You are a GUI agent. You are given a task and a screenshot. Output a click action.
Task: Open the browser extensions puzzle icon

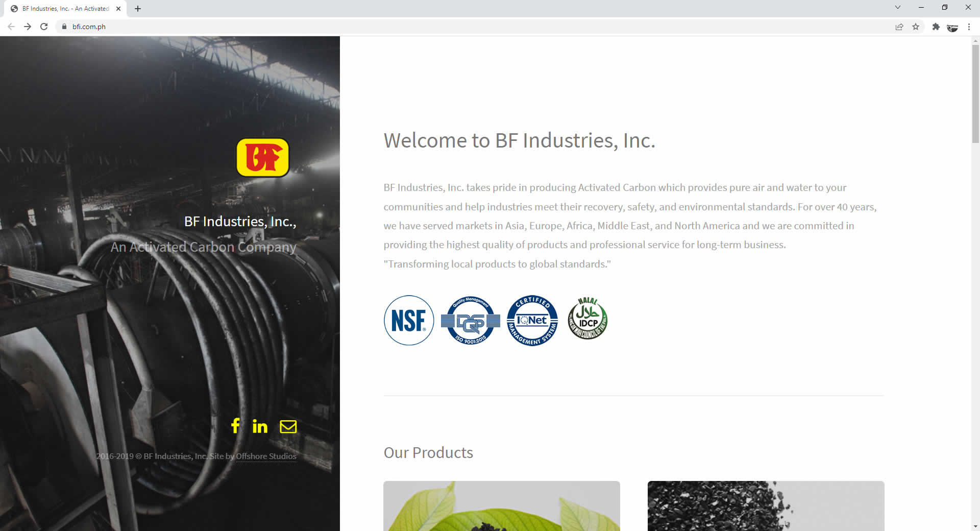pyautogui.click(x=936, y=27)
